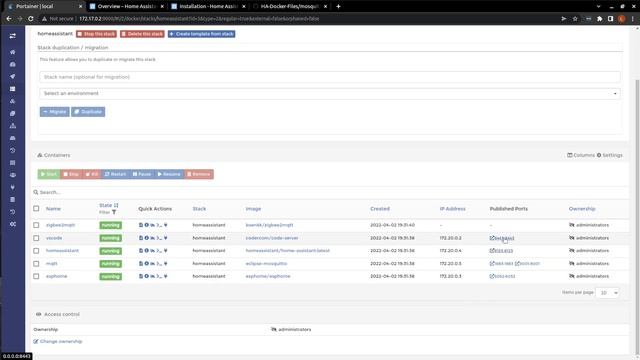Open logs quick action for zigbee2mqtt
This screenshot has height=360, width=640.
coord(141,225)
